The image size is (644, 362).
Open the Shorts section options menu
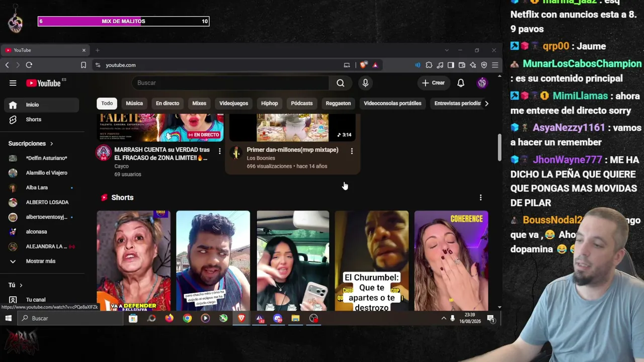(x=480, y=198)
